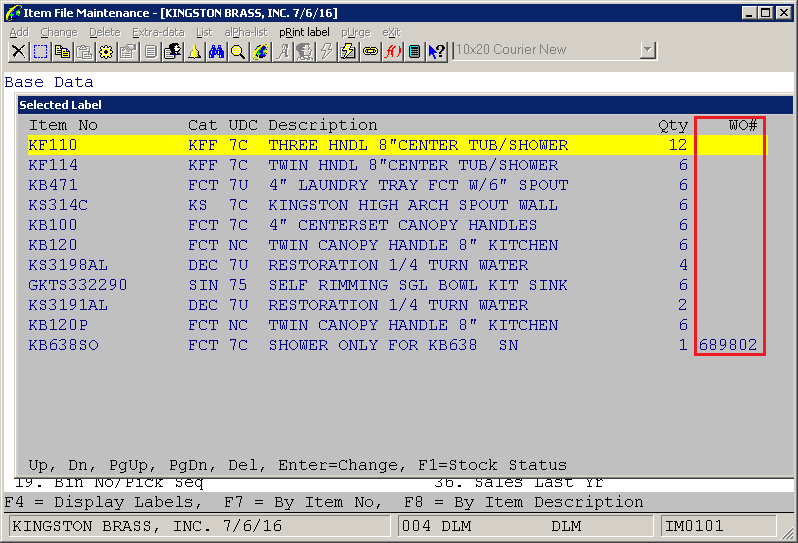Click the globe internet icon
The height and width of the screenshot is (543, 798).
tap(260, 51)
